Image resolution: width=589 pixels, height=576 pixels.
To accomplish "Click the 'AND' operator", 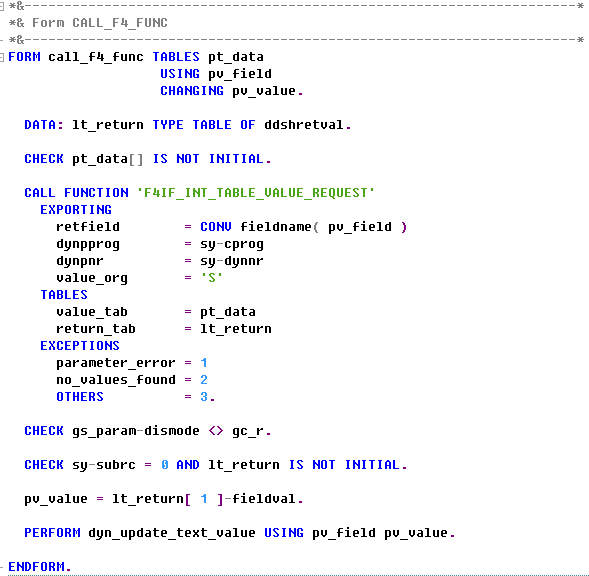I will 188,465.
